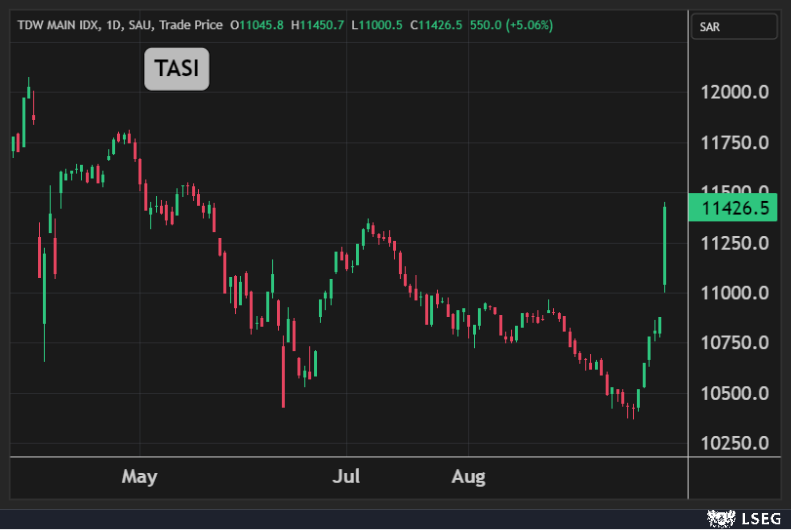
Task: Click the TASI label badge
Action: coord(177,69)
